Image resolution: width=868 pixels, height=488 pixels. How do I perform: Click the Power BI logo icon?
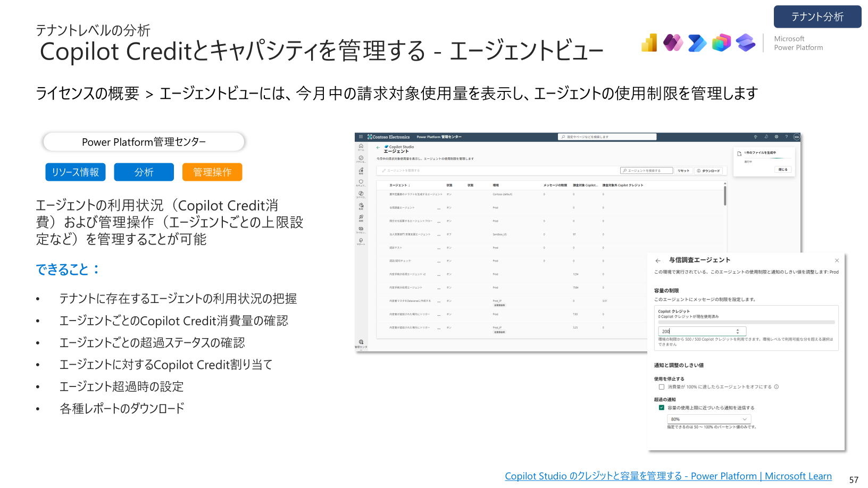click(649, 43)
